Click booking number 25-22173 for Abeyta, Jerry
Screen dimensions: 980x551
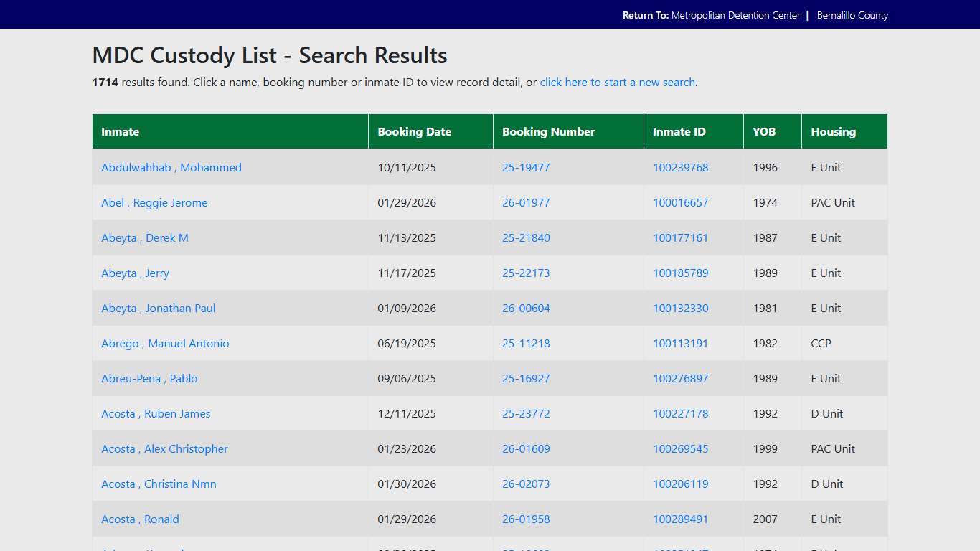(x=526, y=273)
